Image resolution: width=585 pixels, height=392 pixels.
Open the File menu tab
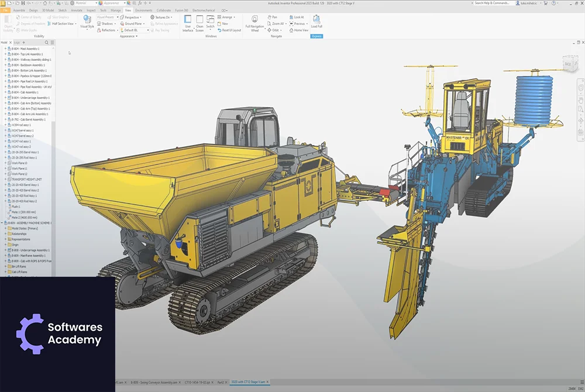(x=5, y=11)
